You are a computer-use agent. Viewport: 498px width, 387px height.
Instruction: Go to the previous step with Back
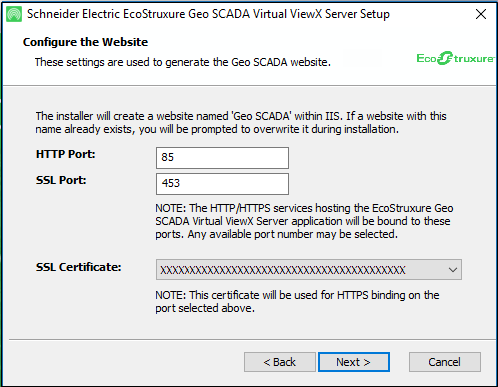coord(280,362)
